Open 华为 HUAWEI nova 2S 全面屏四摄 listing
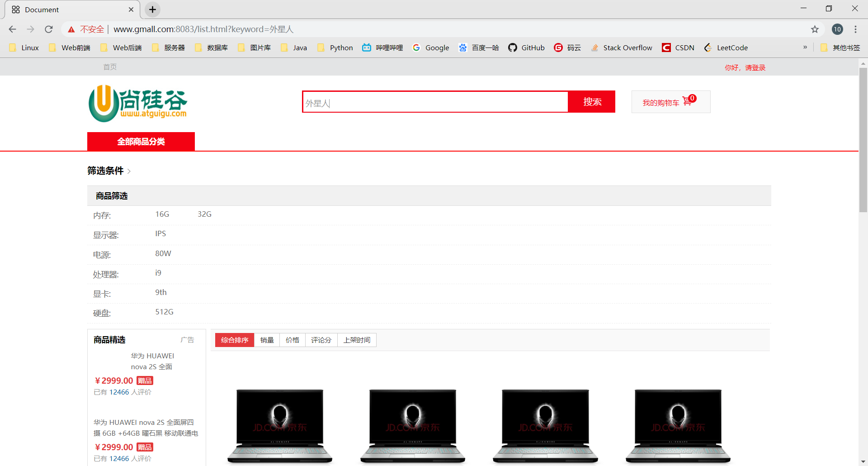Image resolution: width=868 pixels, height=466 pixels. pos(146,428)
